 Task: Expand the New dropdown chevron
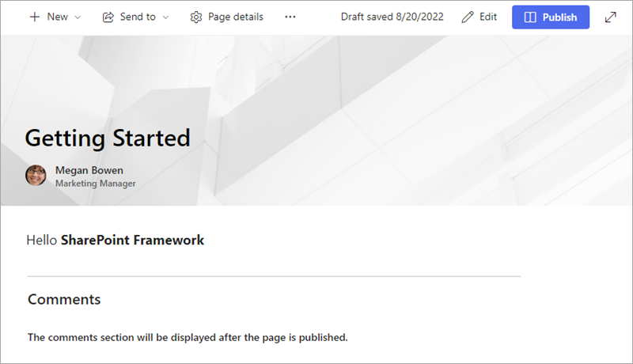click(x=78, y=17)
